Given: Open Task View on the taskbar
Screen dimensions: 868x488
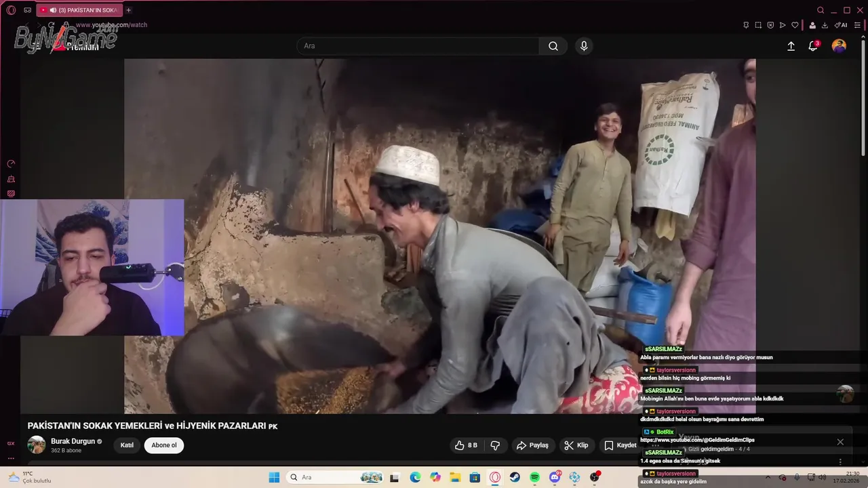Looking at the screenshot, I should click(x=395, y=477).
